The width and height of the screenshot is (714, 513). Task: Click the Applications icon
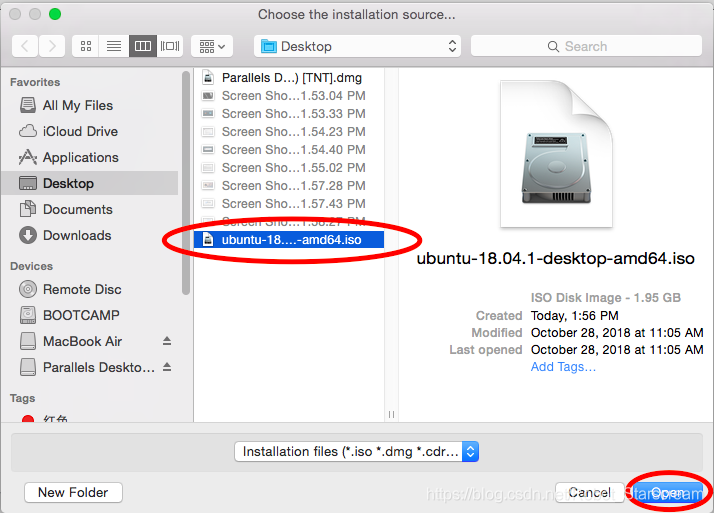pyautogui.click(x=28, y=157)
